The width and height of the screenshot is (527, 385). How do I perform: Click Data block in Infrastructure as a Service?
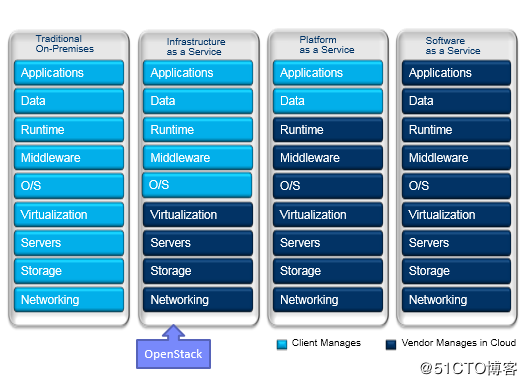pyautogui.click(x=198, y=101)
